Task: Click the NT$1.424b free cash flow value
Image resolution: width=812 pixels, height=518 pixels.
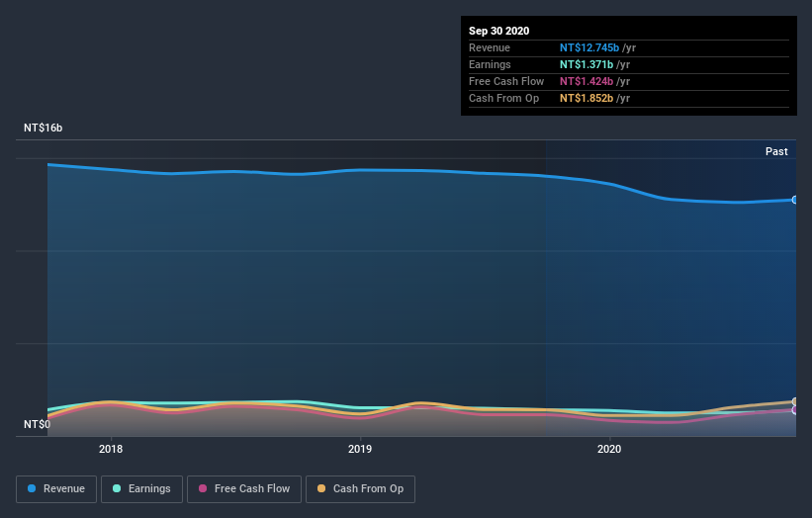Action: tap(586, 81)
